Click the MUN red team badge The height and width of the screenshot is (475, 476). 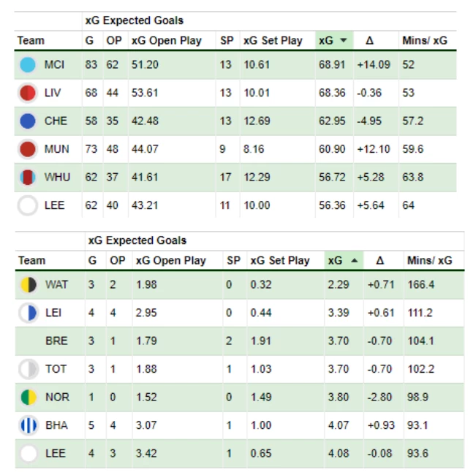pyautogui.click(x=28, y=149)
